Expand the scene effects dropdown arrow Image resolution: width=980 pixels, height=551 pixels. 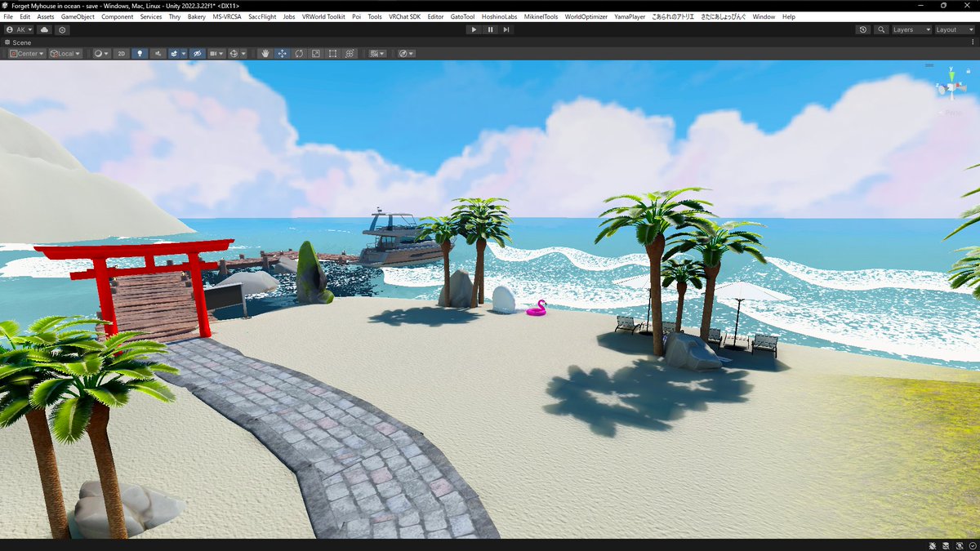pos(184,54)
